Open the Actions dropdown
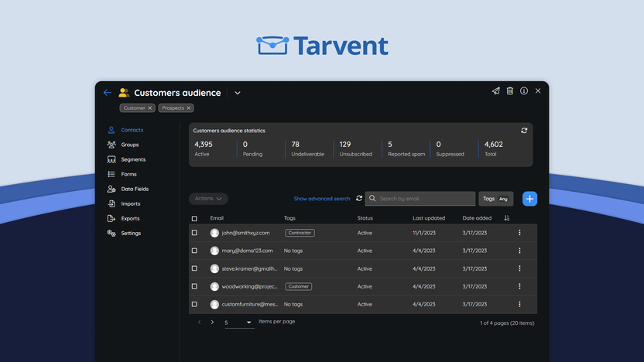The width and height of the screenshot is (644, 362). click(x=208, y=199)
